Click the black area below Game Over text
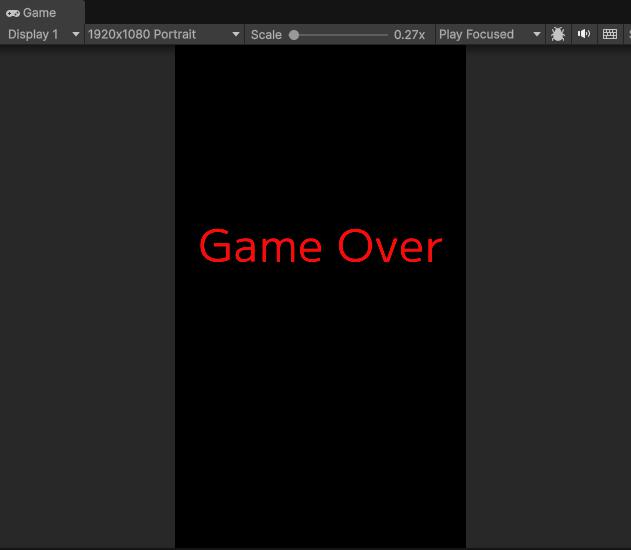Image resolution: width=631 pixels, height=550 pixels. [x=320, y=400]
